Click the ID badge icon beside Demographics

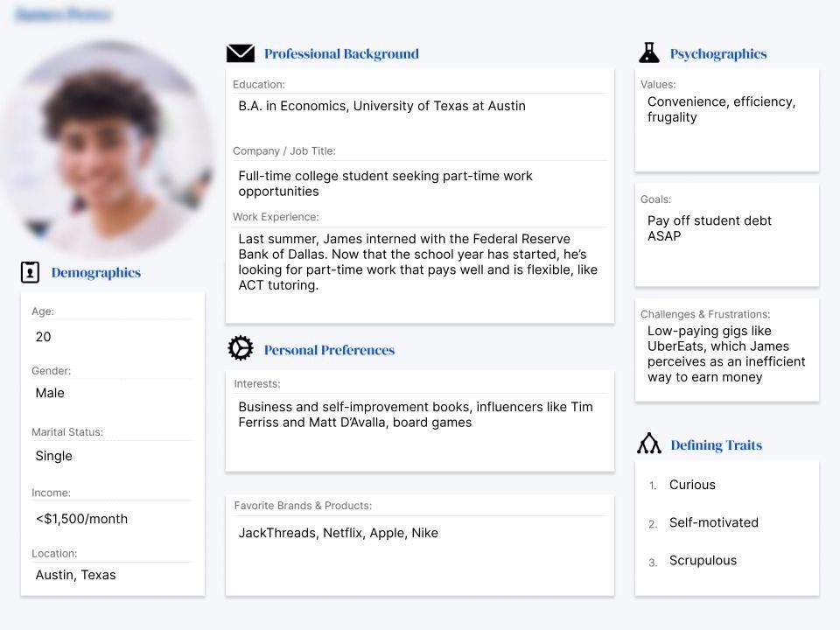(30, 272)
